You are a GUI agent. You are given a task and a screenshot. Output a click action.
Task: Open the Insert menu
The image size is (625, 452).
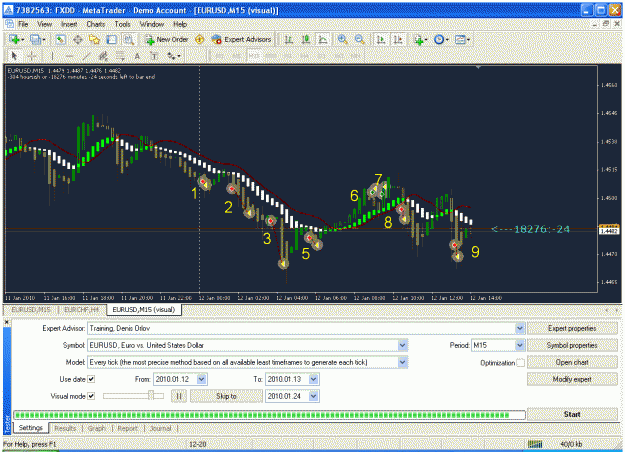(x=69, y=24)
